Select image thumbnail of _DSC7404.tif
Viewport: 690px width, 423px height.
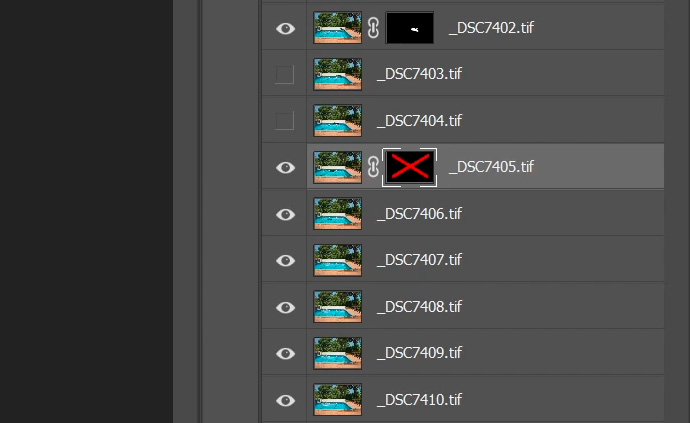point(338,121)
